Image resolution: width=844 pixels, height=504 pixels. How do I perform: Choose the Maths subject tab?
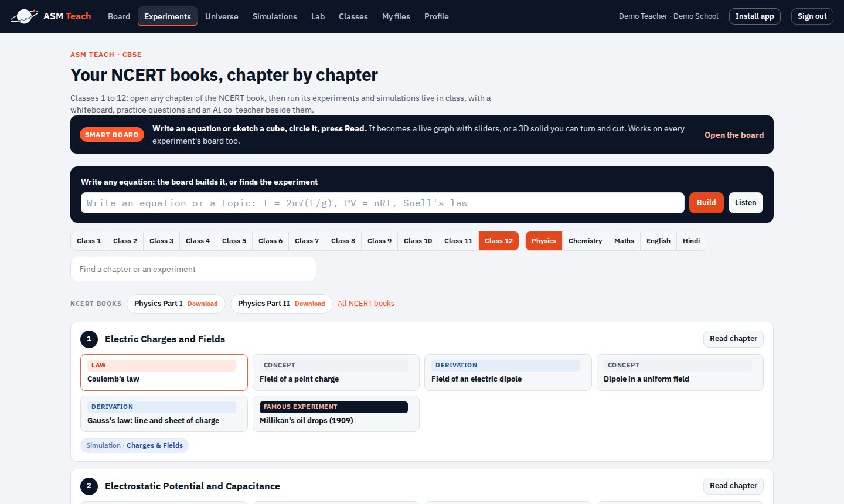click(624, 241)
